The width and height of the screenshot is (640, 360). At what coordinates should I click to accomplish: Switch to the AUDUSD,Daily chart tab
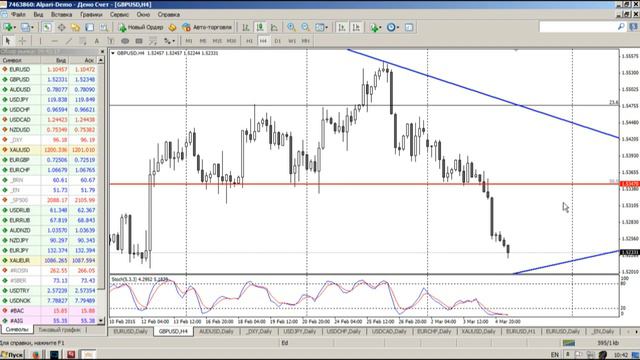216,331
